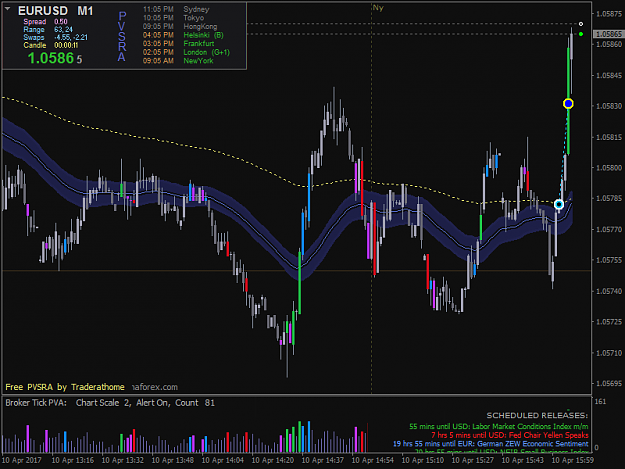
Task: Click the Tokyo 10:05 PM session row
Action: (173, 18)
